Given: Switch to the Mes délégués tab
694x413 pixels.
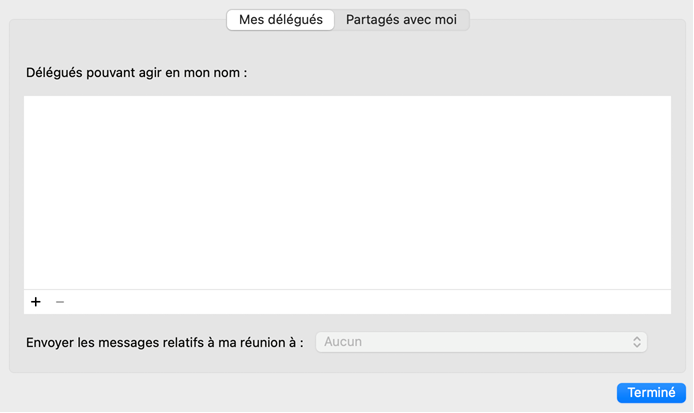Looking at the screenshot, I should [x=280, y=20].
